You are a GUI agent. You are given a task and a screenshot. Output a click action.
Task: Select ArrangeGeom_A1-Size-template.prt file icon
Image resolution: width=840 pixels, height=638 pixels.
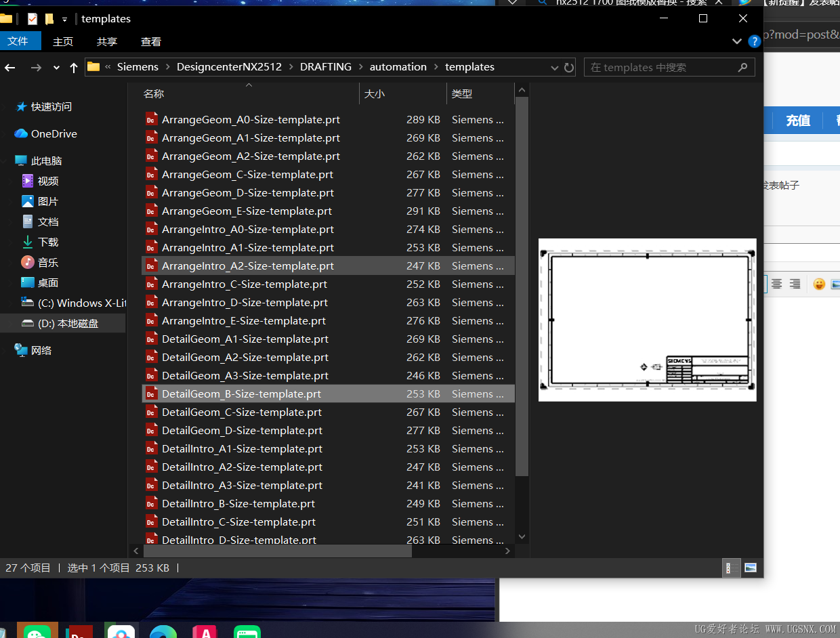pos(151,137)
